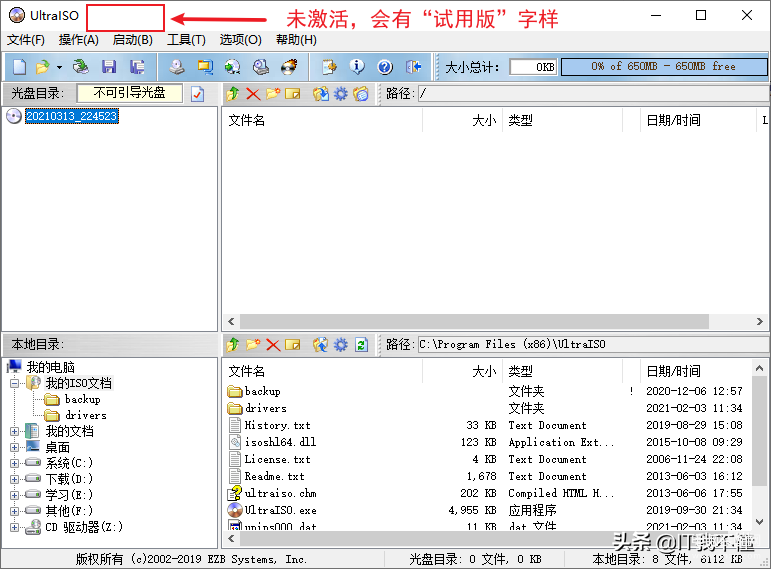Click the Mount to Virtual Drive icon

click(x=261, y=66)
